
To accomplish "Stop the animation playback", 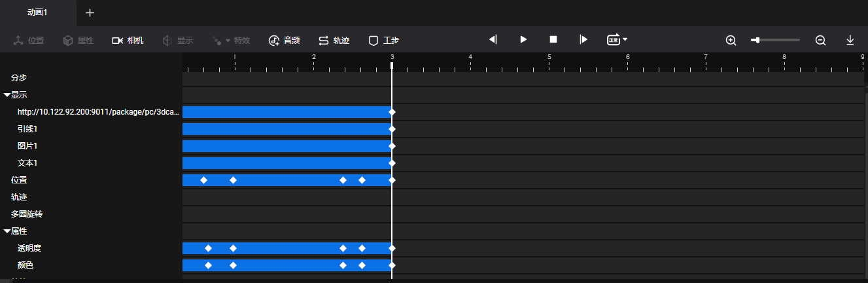I will [x=553, y=39].
